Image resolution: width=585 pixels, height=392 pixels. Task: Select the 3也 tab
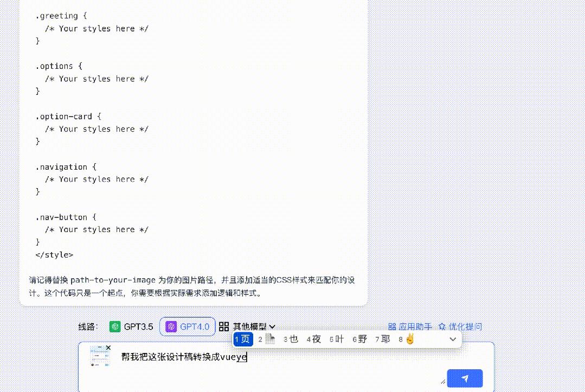pos(289,338)
